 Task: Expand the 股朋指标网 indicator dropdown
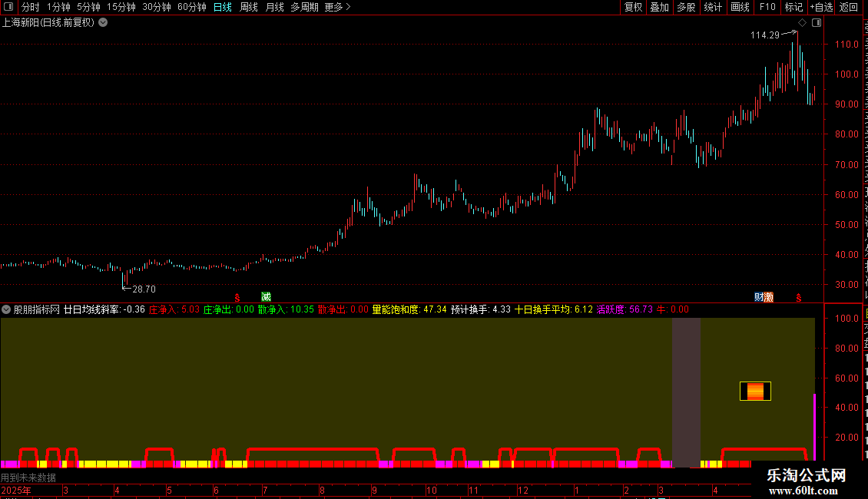tap(6, 310)
